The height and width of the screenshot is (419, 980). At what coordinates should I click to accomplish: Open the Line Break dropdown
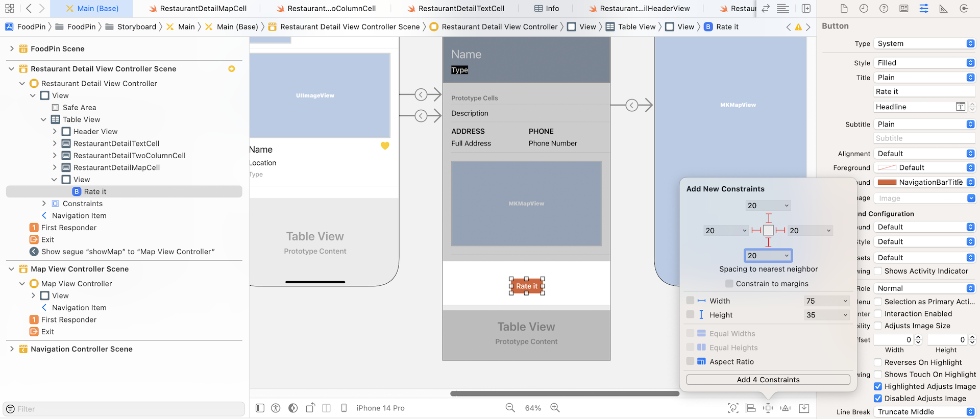pos(924,412)
